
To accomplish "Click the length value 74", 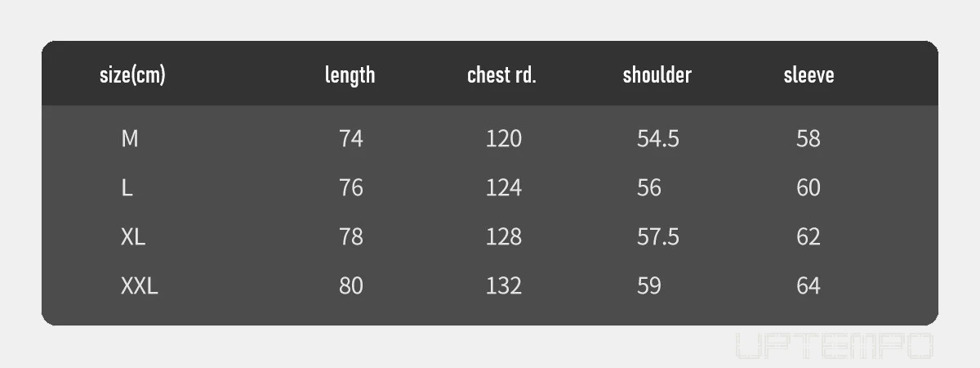I will tap(351, 139).
